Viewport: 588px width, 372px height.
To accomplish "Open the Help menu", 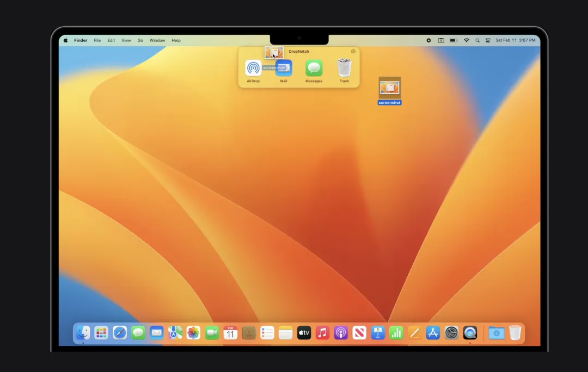I will pos(176,40).
